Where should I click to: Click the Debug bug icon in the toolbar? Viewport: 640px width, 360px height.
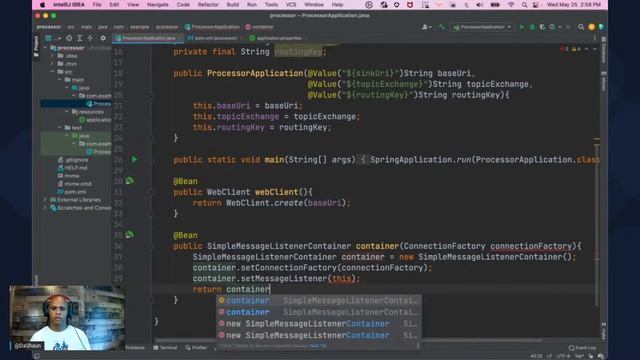point(532,27)
